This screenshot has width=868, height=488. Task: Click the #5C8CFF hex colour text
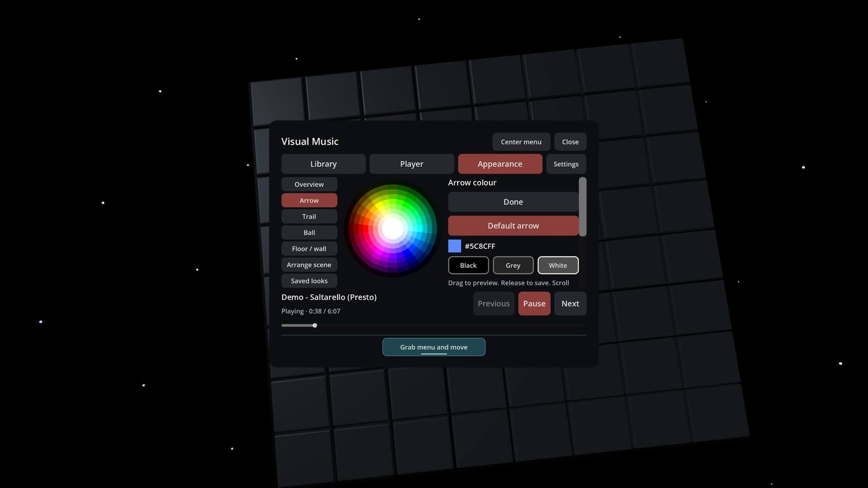point(480,246)
